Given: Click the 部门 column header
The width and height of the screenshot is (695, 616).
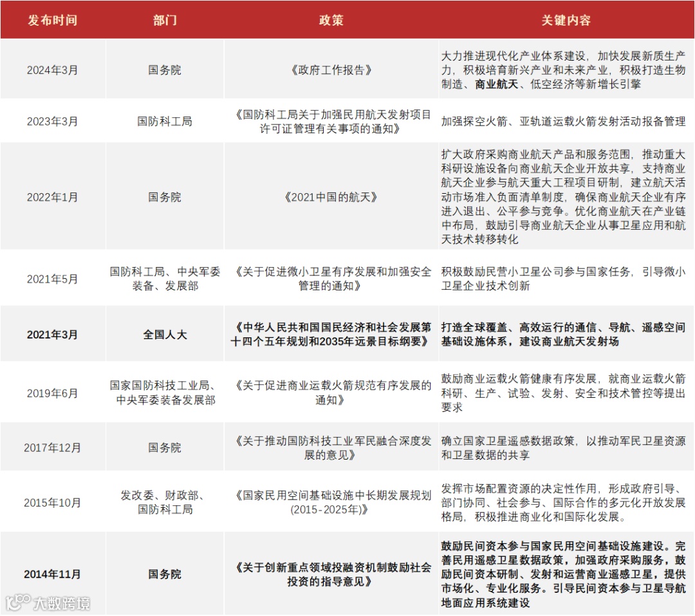Looking at the screenshot, I should 165,21.
